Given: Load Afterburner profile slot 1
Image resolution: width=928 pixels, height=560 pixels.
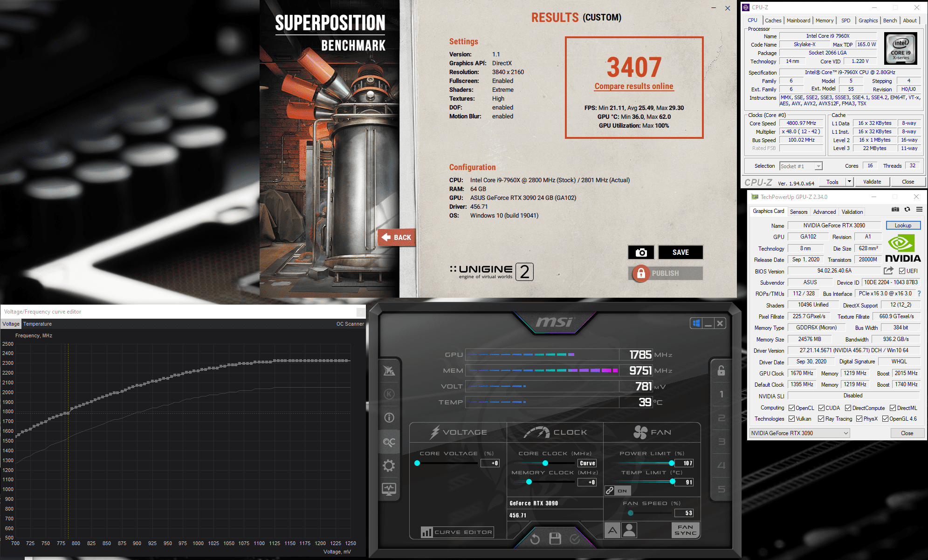Looking at the screenshot, I should tap(721, 394).
